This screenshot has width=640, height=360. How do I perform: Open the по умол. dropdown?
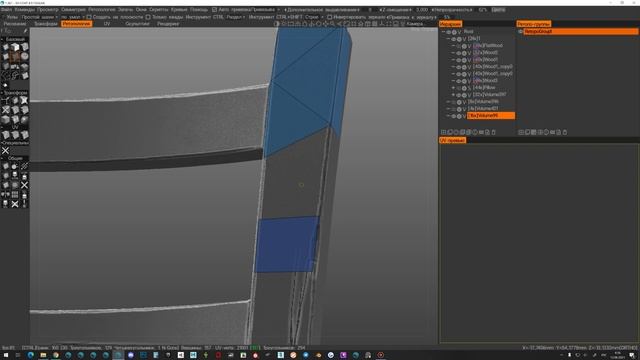pos(72,17)
